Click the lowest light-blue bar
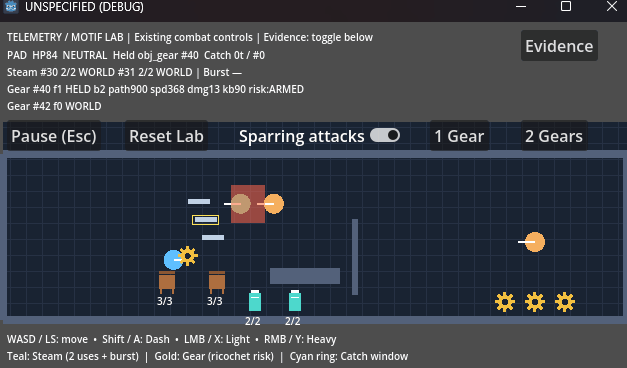This screenshot has width=627, height=368. point(213,238)
